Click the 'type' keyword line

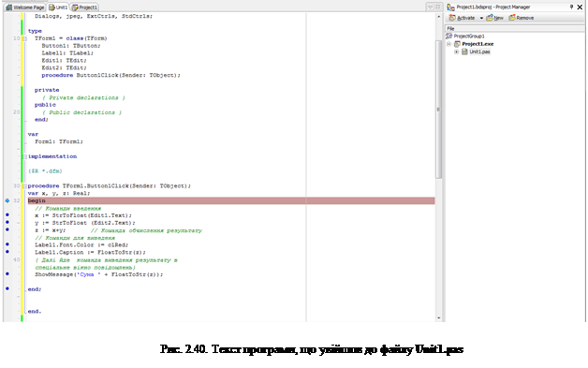point(35,31)
